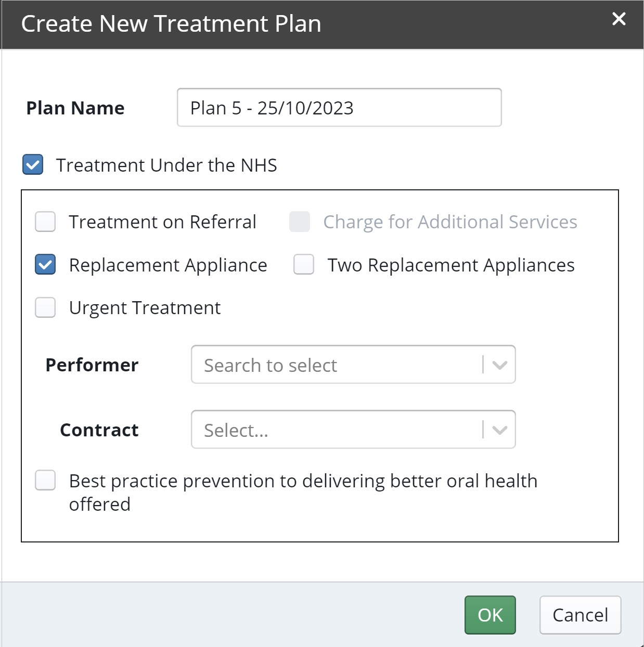This screenshot has width=644, height=647.
Task: Confirm with the green OK button
Action: click(490, 615)
